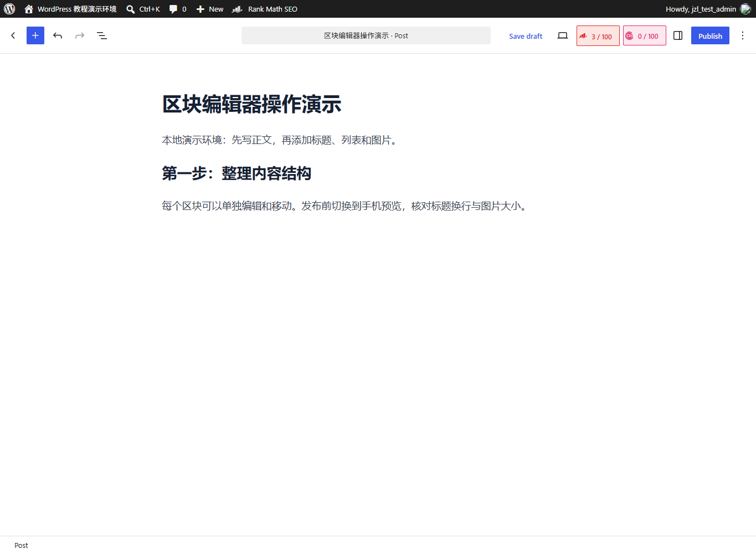Toggle the block inserter plus button
The height and width of the screenshot is (554, 756).
(x=35, y=35)
